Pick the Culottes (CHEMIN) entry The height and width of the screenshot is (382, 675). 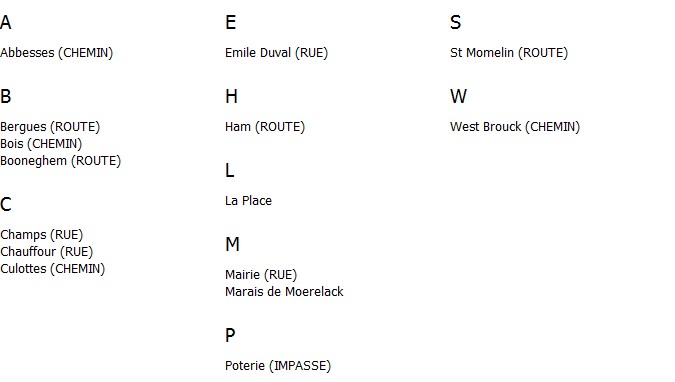point(53,269)
